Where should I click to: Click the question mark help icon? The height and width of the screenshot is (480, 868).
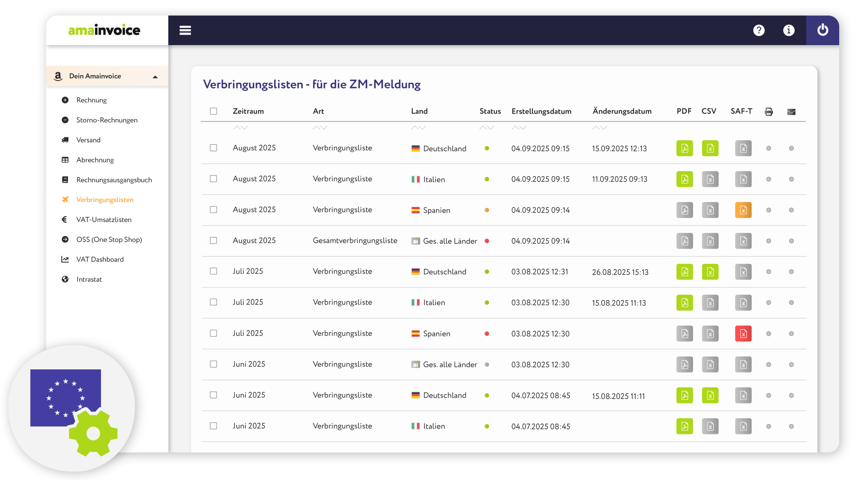[x=759, y=30]
